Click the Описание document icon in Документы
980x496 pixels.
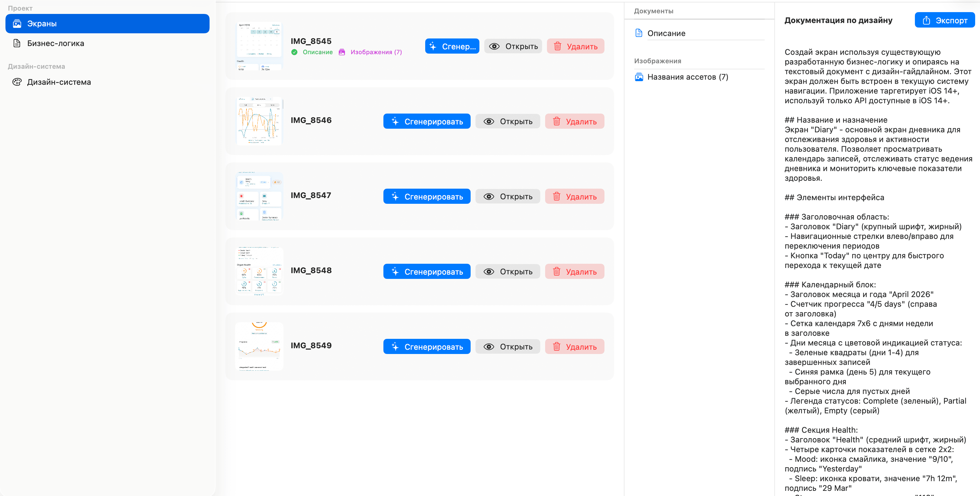point(639,33)
